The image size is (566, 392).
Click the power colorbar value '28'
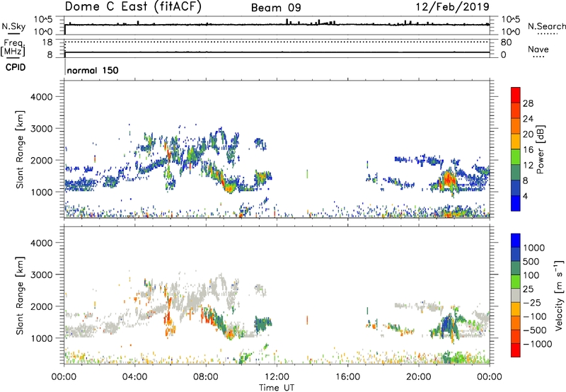528,103
